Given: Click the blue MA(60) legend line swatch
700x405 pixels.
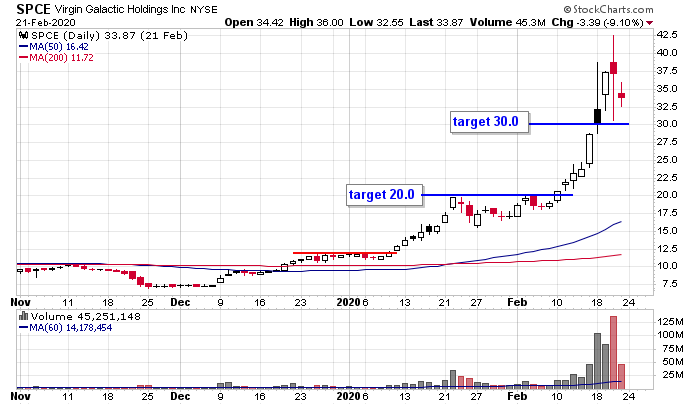Looking at the screenshot, I should (x=24, y=328).
